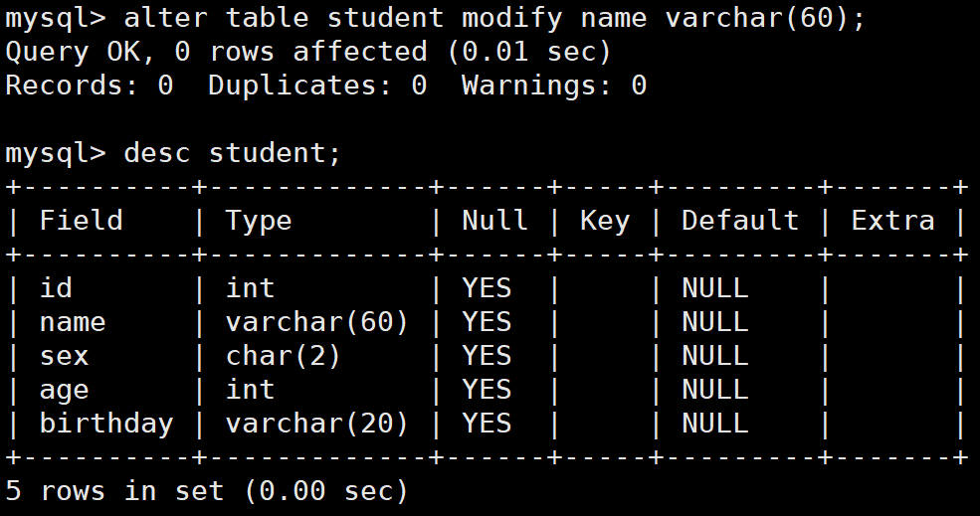Click the Type column header
The width and height of the screenshot is (980, 516).
[x=259, y=222]
